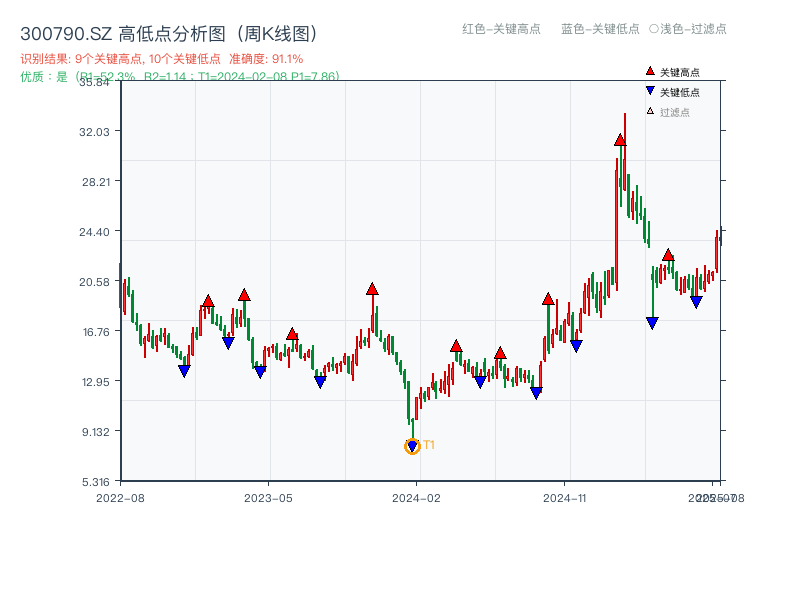Viewport: 800px width, 600px height.
Task: Click the blue low triangle just right of T1
Action: pyautogui.click(x=480, y=382)
